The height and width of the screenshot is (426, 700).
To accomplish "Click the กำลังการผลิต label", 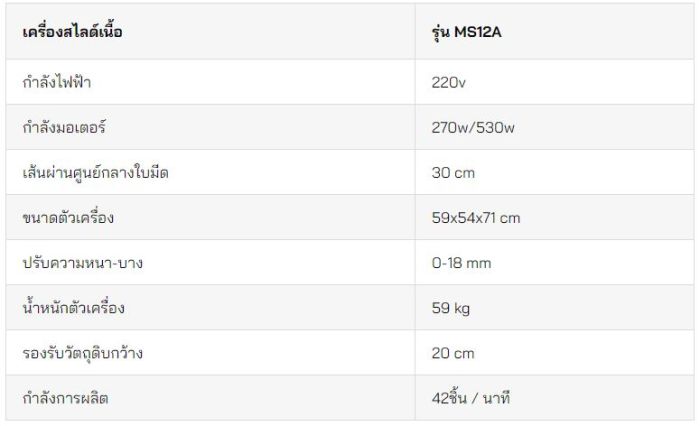I will tap(65, 398).
